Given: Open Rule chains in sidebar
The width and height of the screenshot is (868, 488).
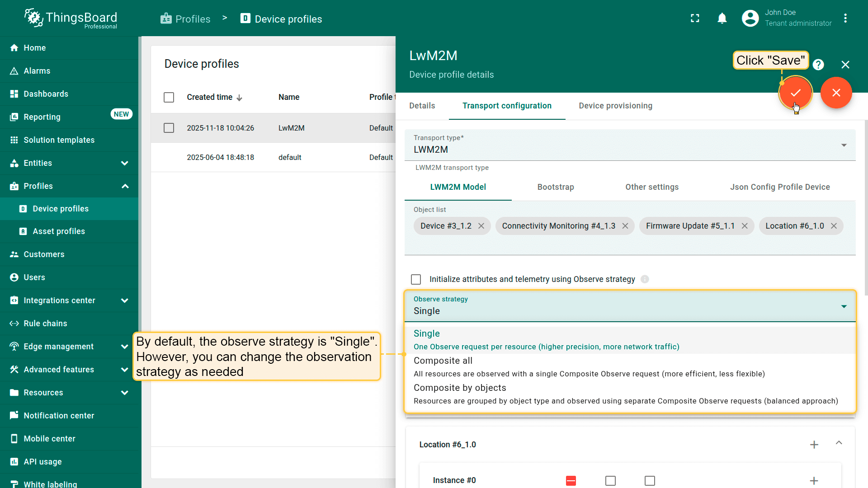Looking at the screenshot, I should pos(45,324).
